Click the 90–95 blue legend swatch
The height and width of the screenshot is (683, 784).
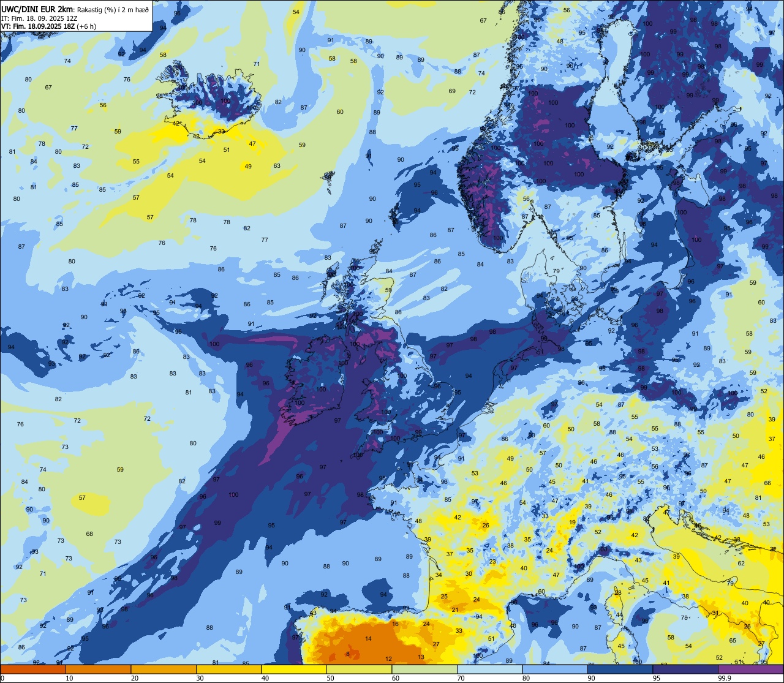(x=620, y=669)
